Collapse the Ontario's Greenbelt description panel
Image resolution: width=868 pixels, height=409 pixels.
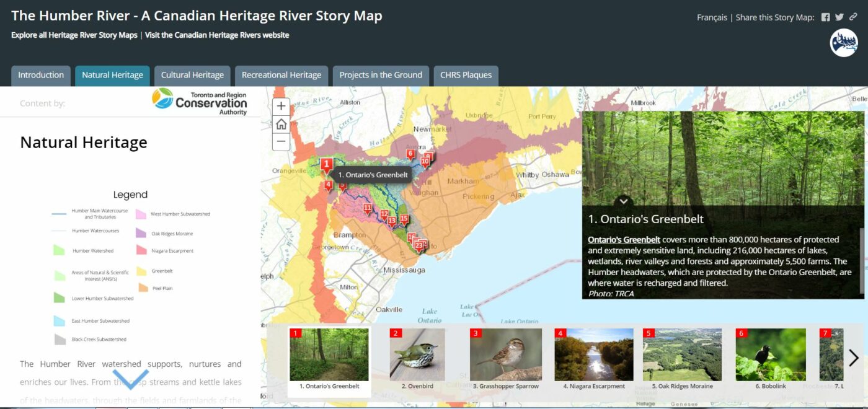[x=624, y=200]
